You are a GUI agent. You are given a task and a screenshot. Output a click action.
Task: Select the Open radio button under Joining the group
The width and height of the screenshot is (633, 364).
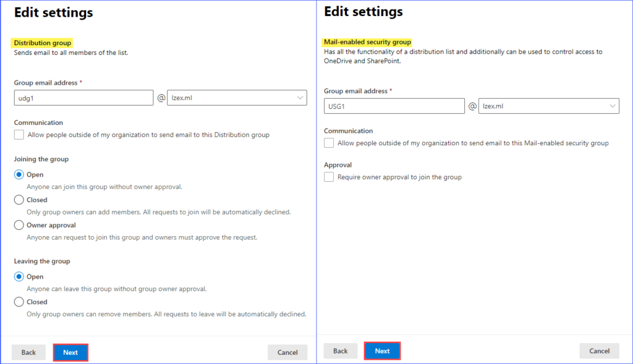(19, 174)
